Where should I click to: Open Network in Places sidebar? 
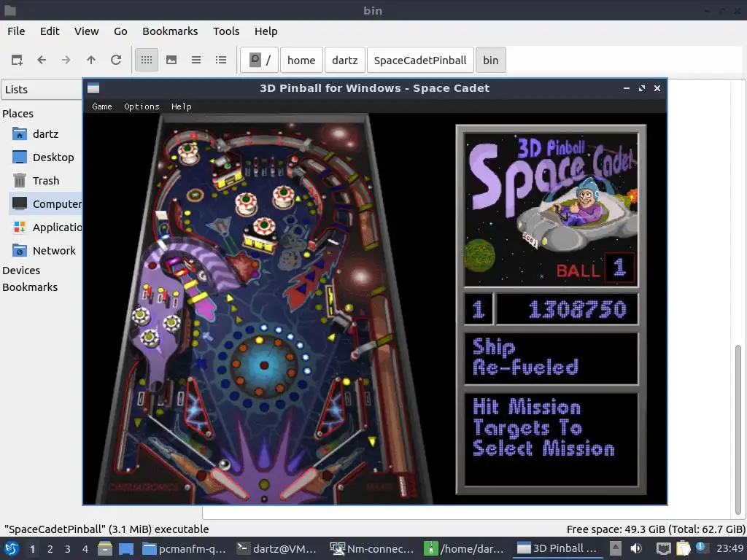[x=46, y=251]
